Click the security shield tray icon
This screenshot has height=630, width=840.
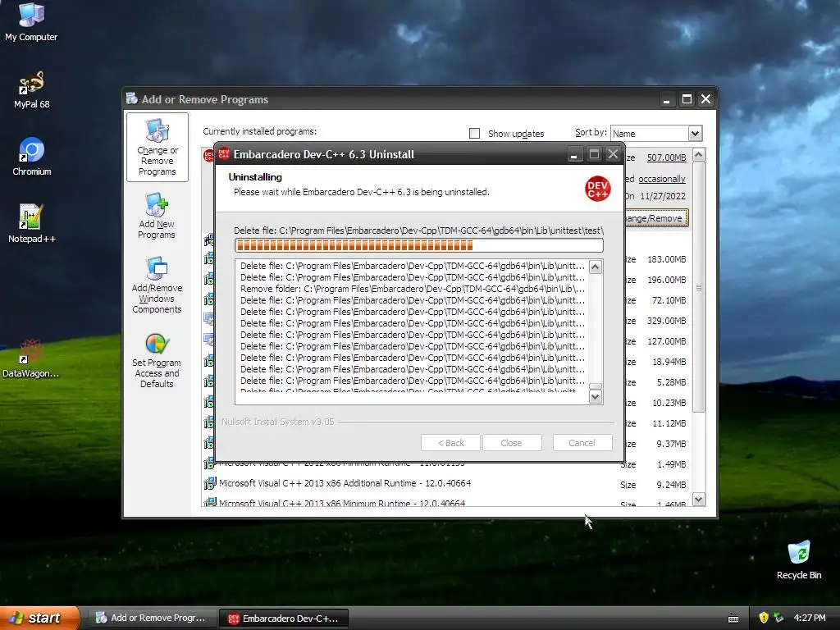click(764, 618)
